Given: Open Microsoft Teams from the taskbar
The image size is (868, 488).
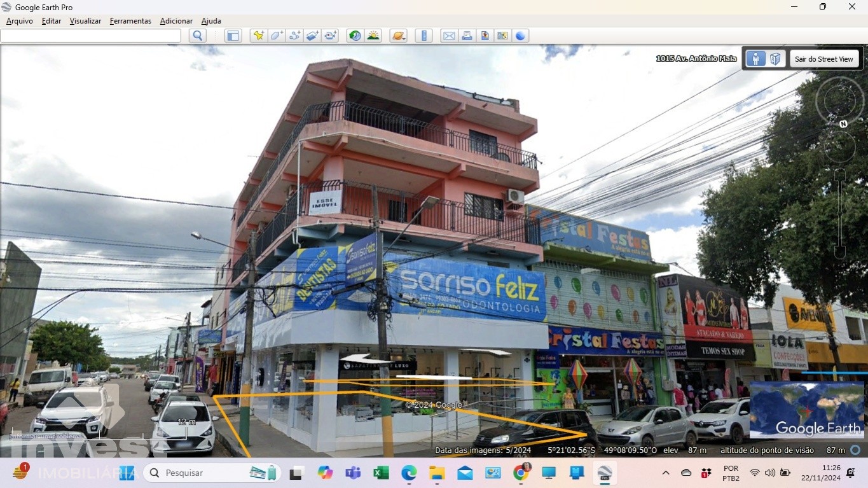Looking at the screenshot, I should pyautogui.click(x=353, y=473).
